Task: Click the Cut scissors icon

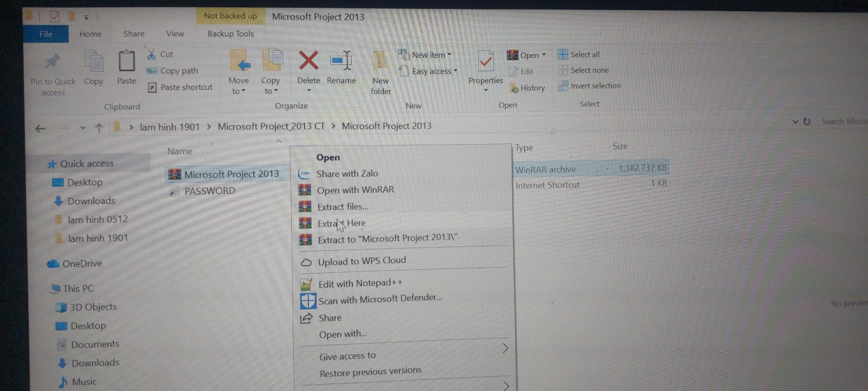Action: tap(152, 54)
